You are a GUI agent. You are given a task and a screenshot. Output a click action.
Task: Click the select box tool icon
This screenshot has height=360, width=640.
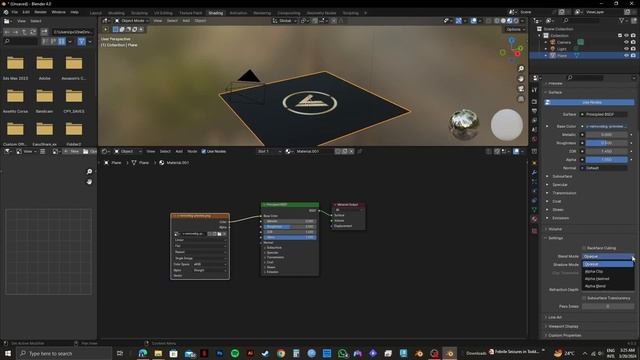[x=116, y=29]
